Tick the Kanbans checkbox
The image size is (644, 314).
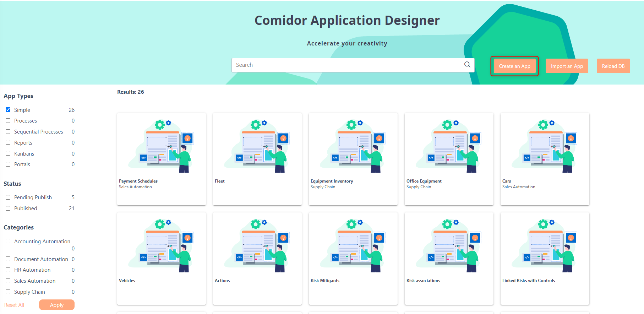click(x=8, y=153)
